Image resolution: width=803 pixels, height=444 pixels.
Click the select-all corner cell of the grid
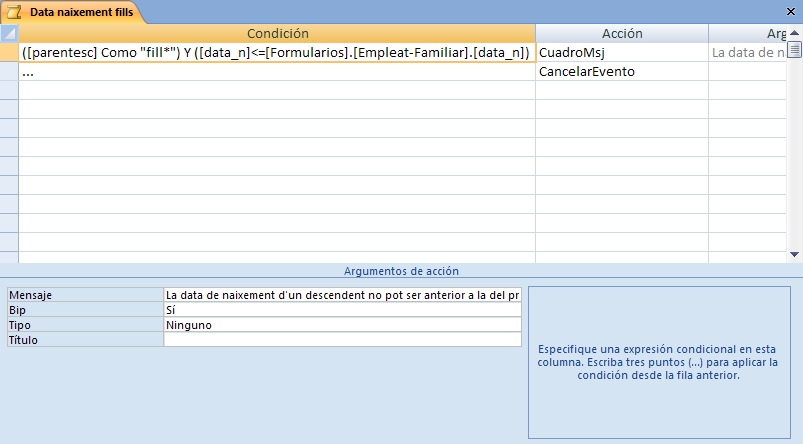(x=9, y=34)
